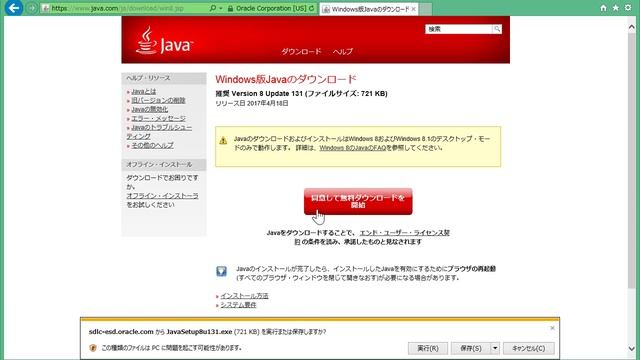
Task: Click the JavaSetup8u131.exe filename text
Action: tap(199, 331)
